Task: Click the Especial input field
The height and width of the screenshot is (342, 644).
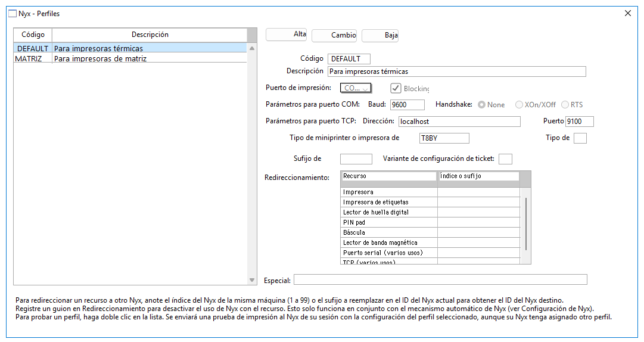Action: click(x=440, y=279)
